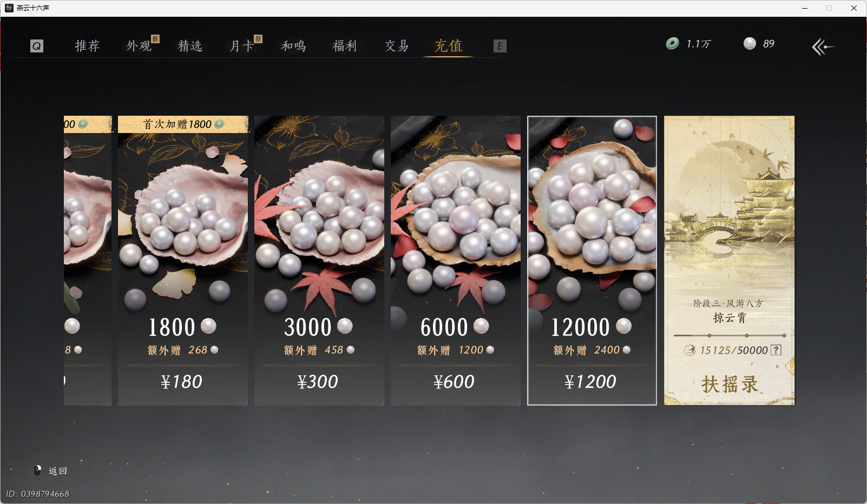Switch to the 外观 tab

tap(139, 46)
